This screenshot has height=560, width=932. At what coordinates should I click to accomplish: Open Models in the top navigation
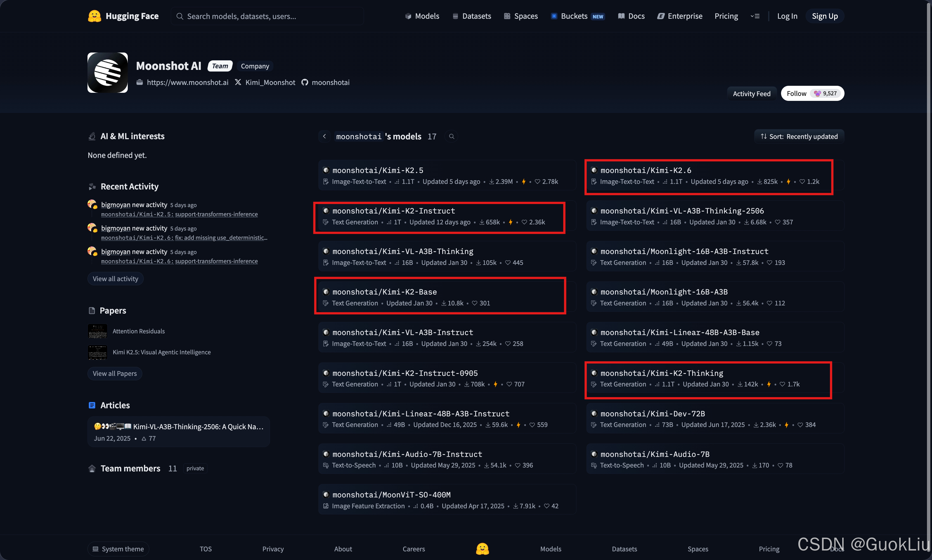pos(422,16)
